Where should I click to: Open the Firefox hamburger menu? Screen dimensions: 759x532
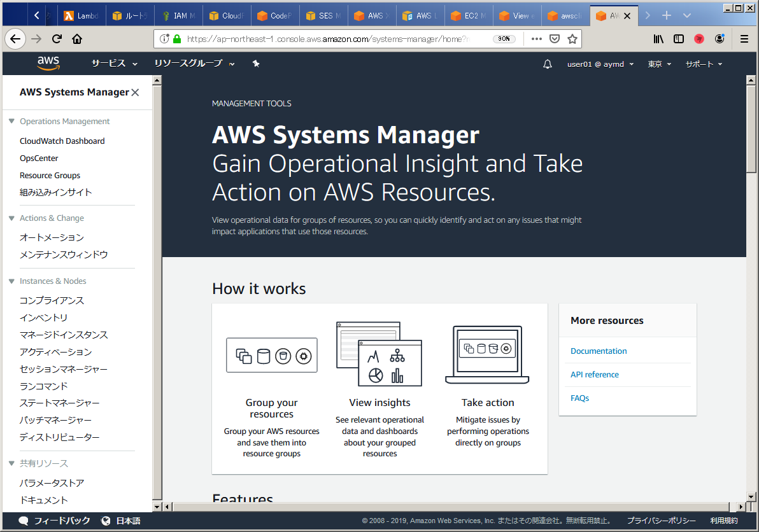744,39
